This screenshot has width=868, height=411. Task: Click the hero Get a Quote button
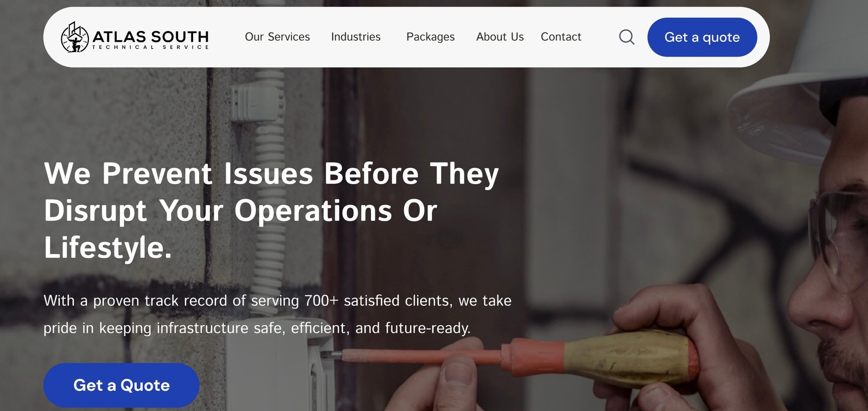(x=122, y=385)
